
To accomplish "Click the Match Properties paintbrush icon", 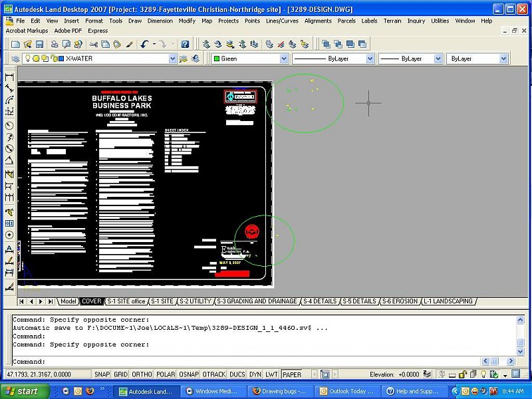I will (x=129, y=44).
